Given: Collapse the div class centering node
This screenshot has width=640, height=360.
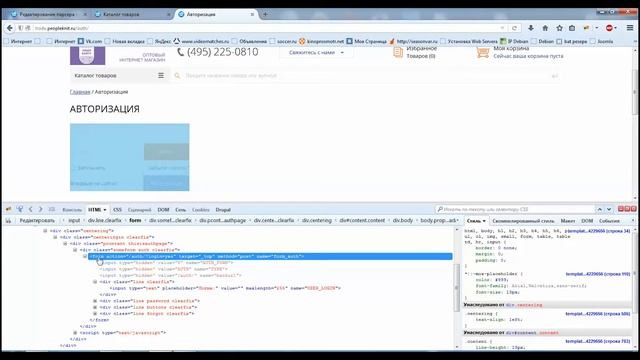Looking at the screenshot, I should tap(45, 231).
